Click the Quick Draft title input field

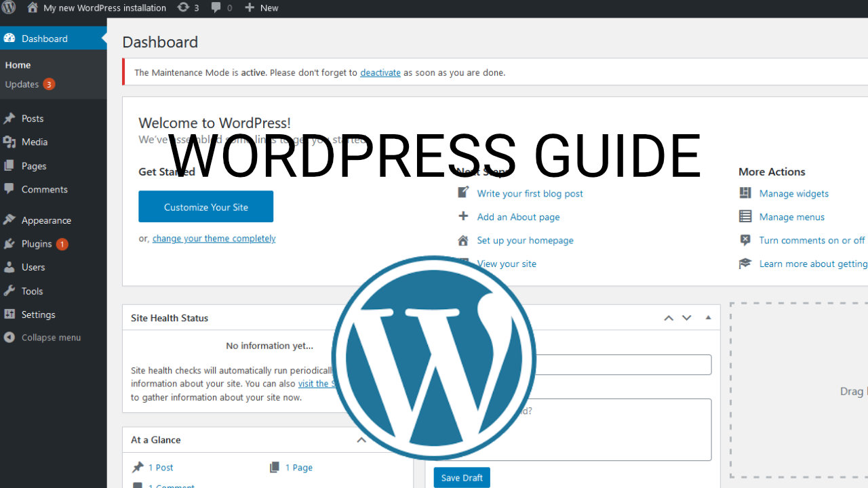pyautogui.click(x=624, y=365)
